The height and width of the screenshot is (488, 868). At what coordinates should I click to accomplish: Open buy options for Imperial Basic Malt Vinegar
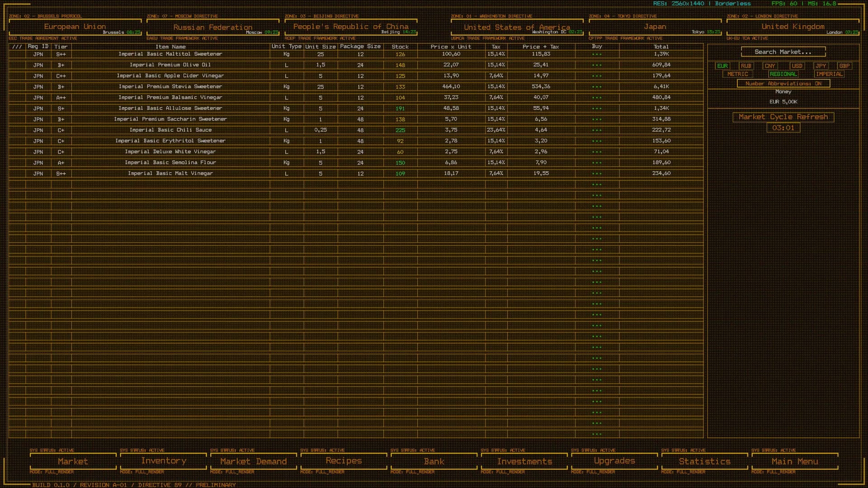[597, 174]
